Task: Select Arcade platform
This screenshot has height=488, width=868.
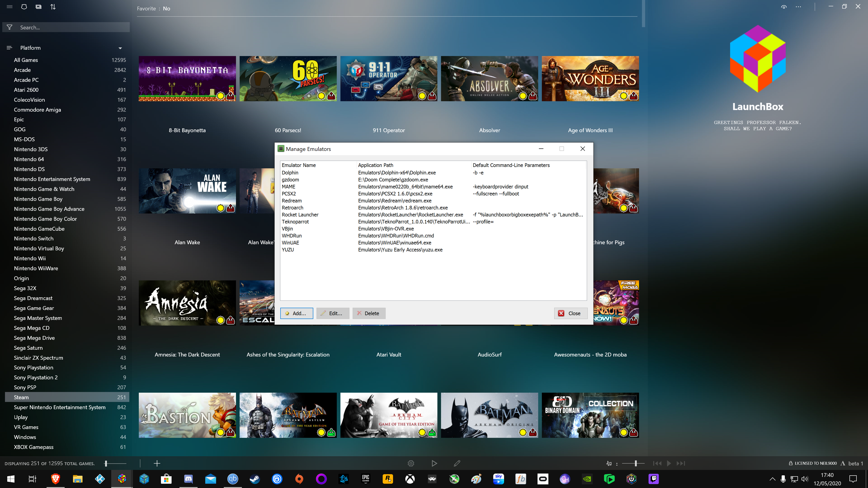Action: tap(67, 70)
